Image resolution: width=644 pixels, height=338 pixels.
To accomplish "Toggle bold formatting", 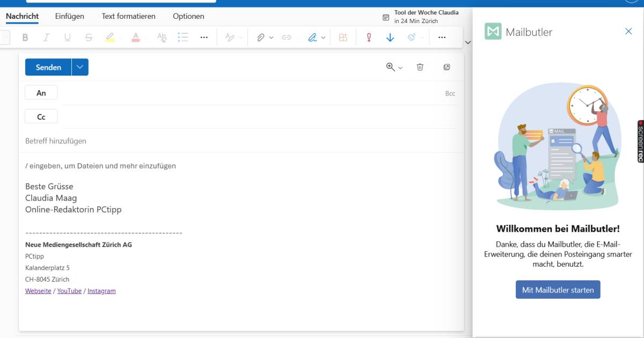I will click(x=25, y=37).
